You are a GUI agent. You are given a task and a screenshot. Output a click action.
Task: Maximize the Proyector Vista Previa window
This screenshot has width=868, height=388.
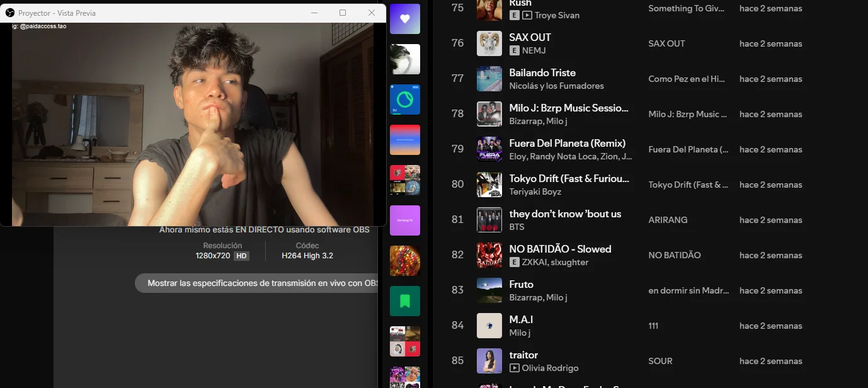click(343, 13)
